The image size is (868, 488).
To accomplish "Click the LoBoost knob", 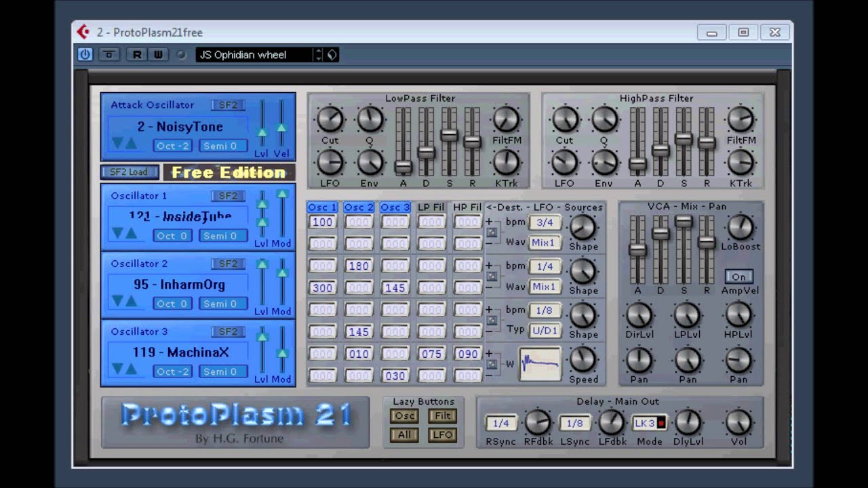I will [x=740, y=227].
